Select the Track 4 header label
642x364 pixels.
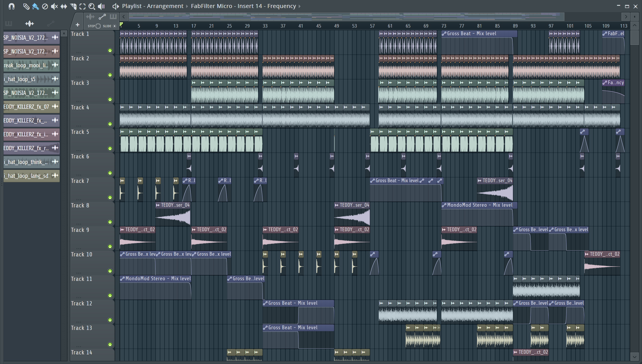tap(80, 108)
